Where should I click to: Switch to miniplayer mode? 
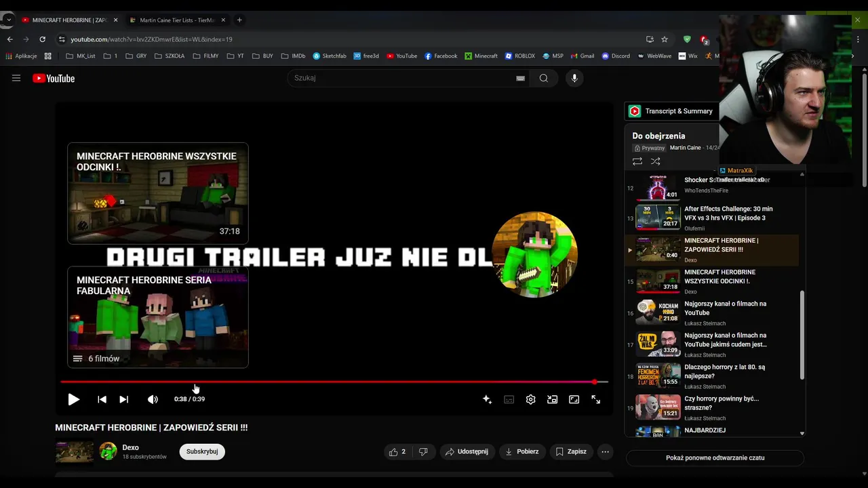pyautogui.click(x=552, y=399)
